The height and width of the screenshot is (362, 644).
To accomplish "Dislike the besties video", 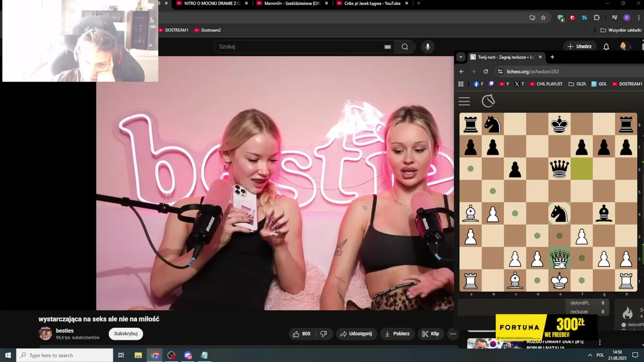I will (324, 334).
